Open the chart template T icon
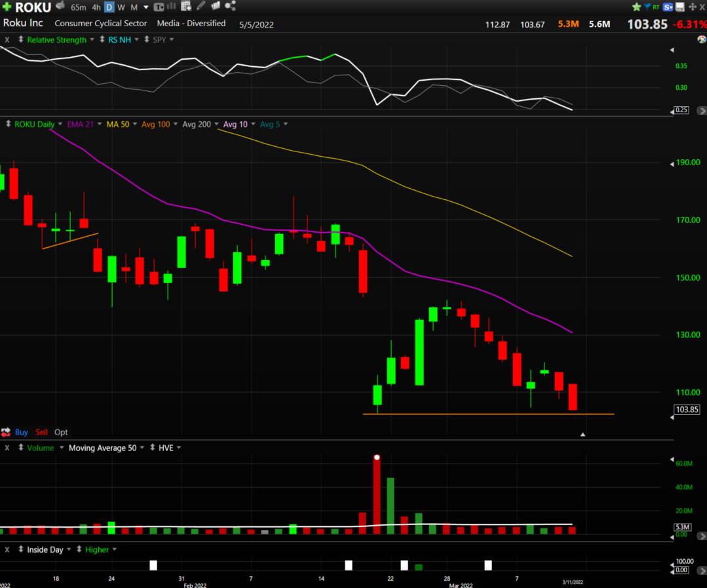The image size is (707, 588). [159, 7]
